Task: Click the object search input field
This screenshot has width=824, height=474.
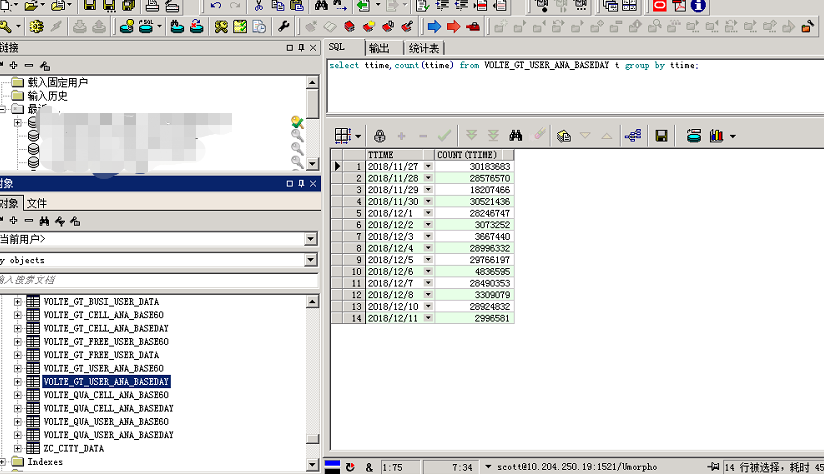Action: click(x=159, y=280)
